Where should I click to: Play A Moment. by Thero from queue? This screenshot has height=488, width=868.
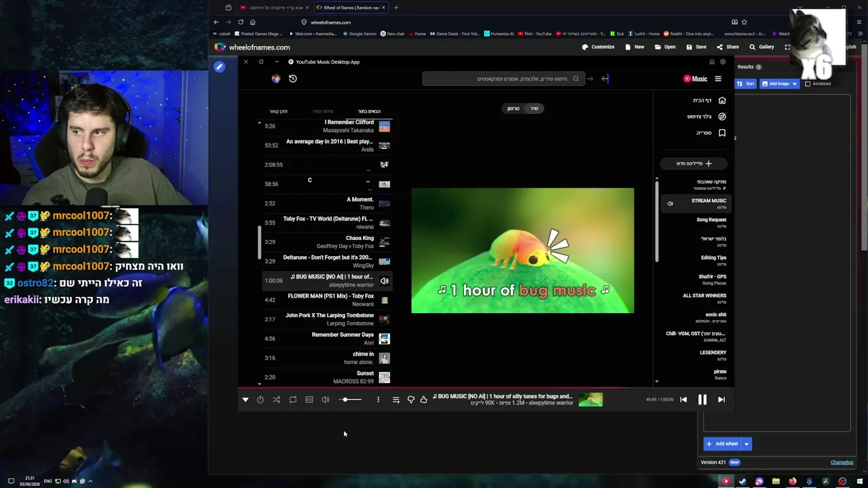coord(327,203)
